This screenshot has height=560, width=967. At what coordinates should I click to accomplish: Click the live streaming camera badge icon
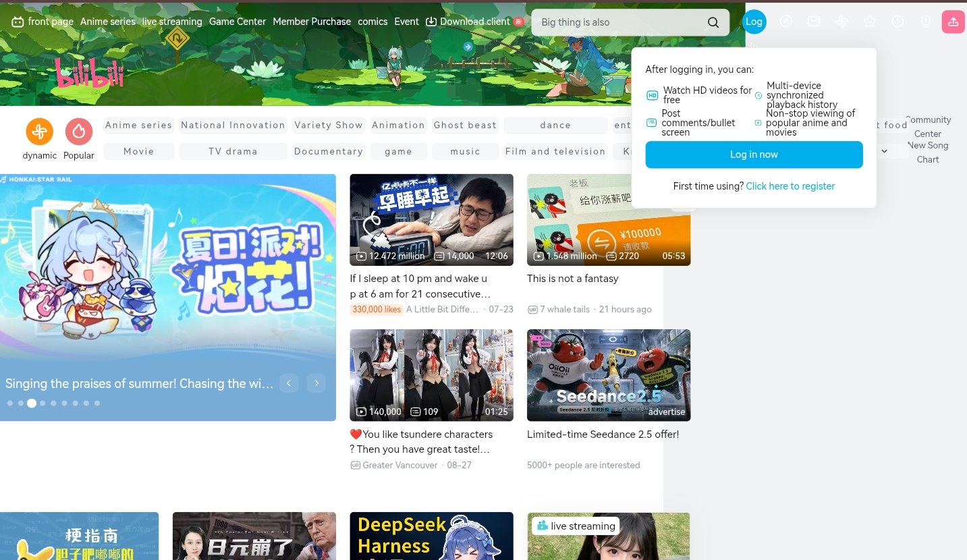pos(541,526)
